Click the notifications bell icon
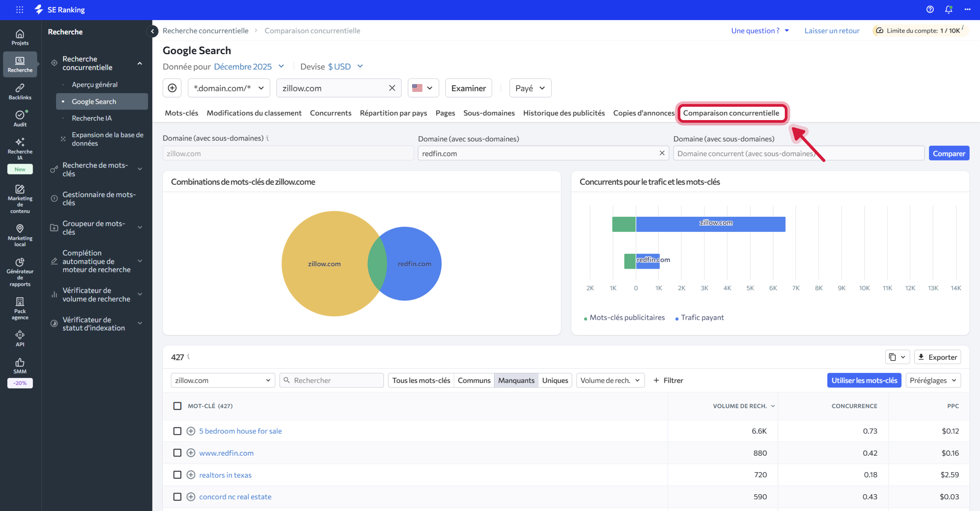This screenshot has height=511, width=980. click(x=948, y=9)
